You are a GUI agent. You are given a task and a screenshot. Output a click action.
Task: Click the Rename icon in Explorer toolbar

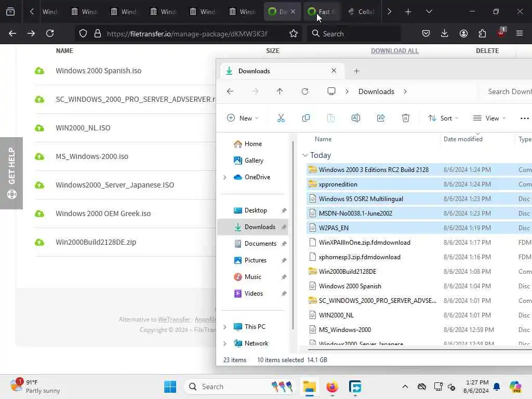pyautogui.click(x=355, y=118)
